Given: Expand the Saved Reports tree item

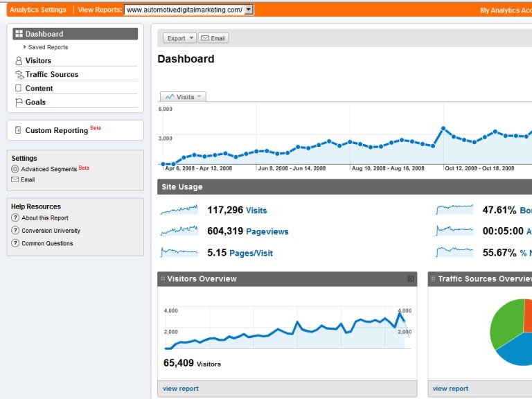Looking at the screenshot, I should (x=25, y=47).
